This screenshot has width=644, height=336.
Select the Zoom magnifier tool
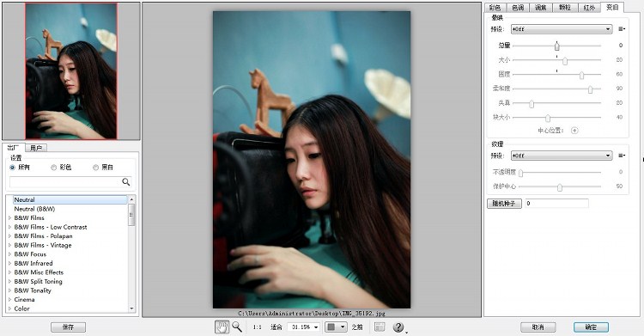(237, 327)
